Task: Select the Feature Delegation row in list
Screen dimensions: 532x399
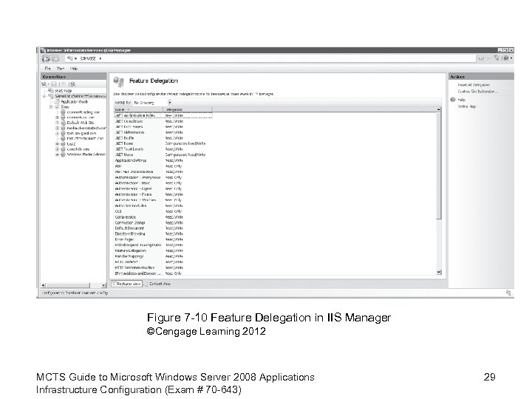Action: point(163,250)
